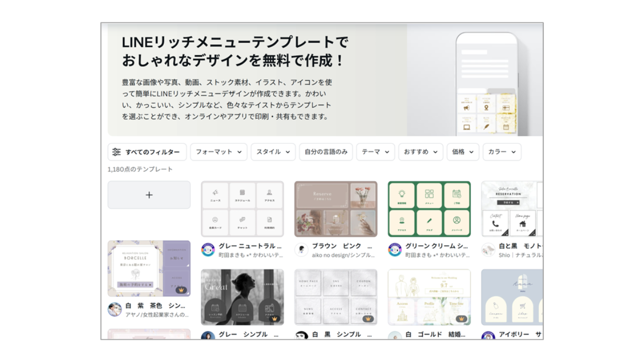Click crown icon on purple Borcelle template
This screenshot has width=644, height=362.
(x=181, y=290)
